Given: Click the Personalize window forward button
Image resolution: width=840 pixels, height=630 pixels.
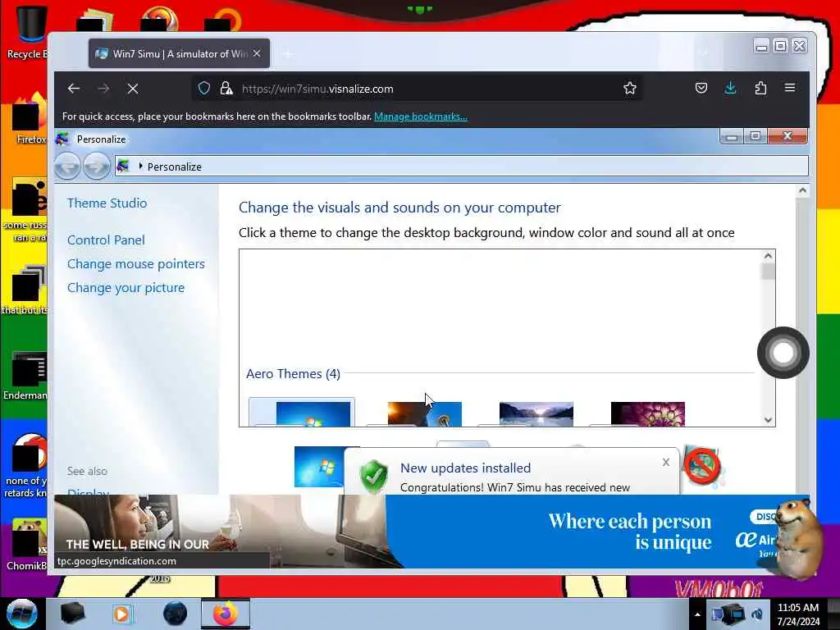Looking at the screenshot, I should point(97,166).
